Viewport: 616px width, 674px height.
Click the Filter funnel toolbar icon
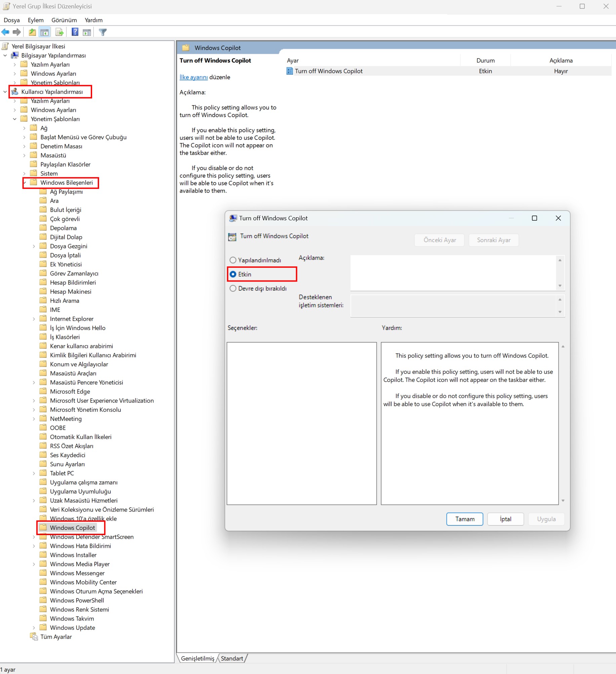(103, 32)
